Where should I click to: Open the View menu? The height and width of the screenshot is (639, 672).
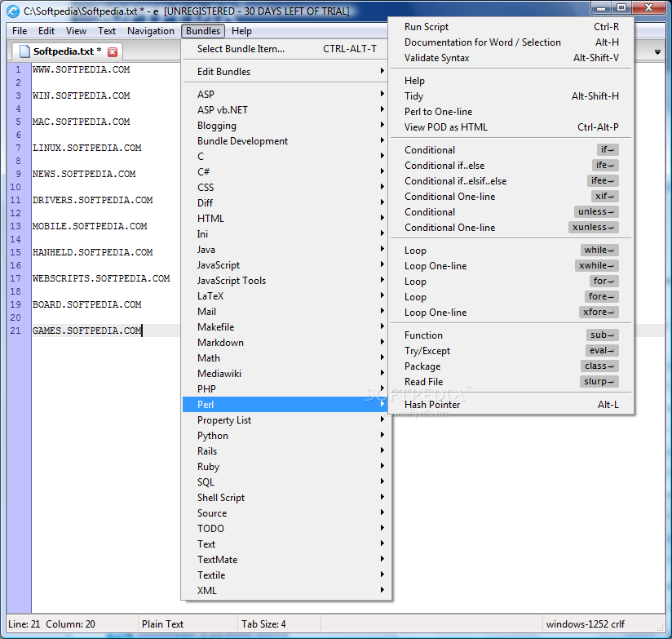(76, 31)
